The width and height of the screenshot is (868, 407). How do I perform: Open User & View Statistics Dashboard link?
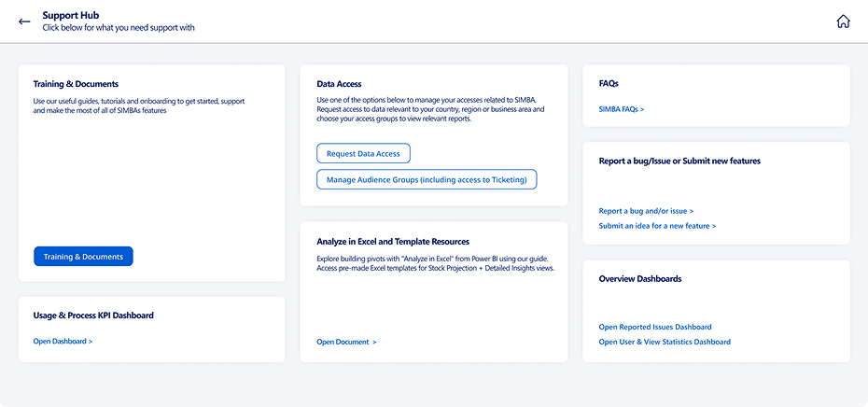tap(665, 342)
